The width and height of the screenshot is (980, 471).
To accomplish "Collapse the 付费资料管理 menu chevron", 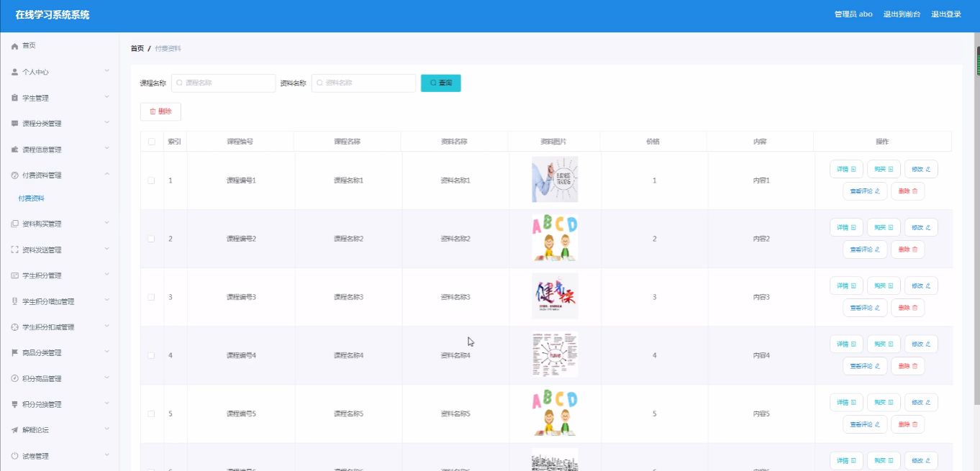I will pyautogui.click(x=106, y=175).
